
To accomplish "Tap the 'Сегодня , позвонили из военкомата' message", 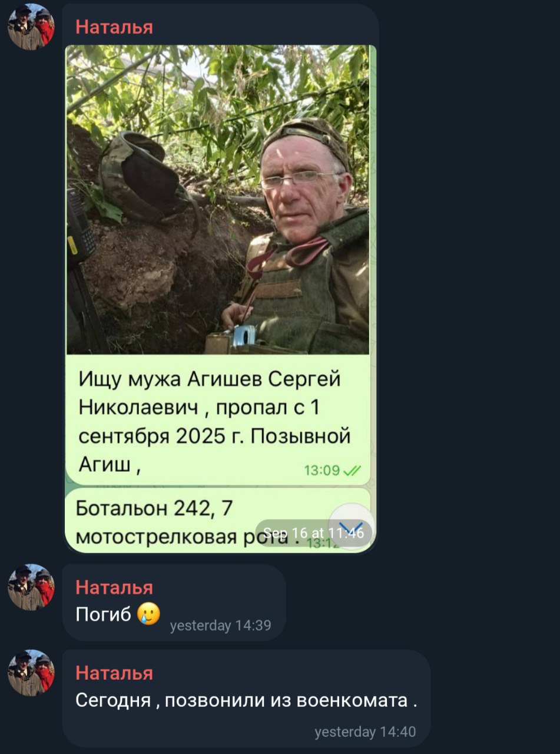I will click(x=246, y=700).
